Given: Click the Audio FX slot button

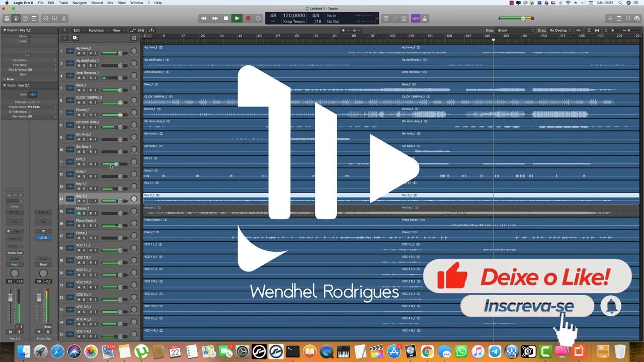Looking at the screenshot, I should [x=15, y=238].
